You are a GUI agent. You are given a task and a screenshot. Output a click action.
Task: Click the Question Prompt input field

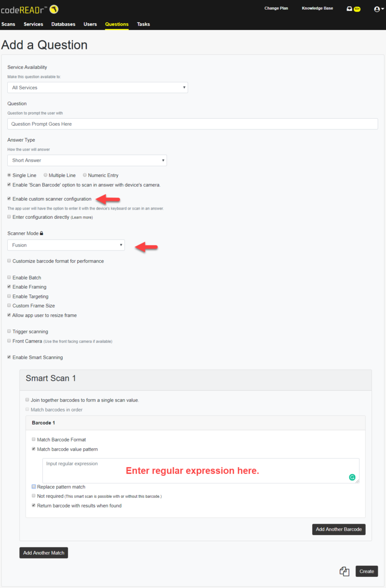point(193,123)
